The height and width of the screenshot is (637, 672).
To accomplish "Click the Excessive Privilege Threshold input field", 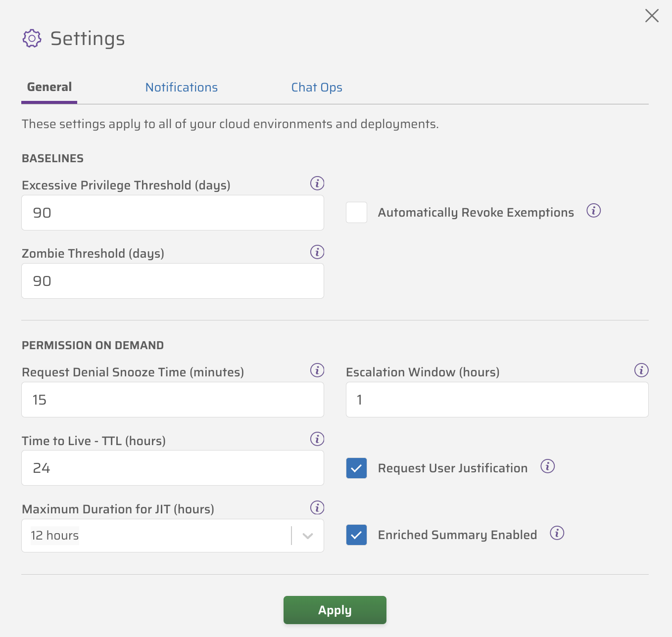I will pyautogui.click(x=173, y=213).
